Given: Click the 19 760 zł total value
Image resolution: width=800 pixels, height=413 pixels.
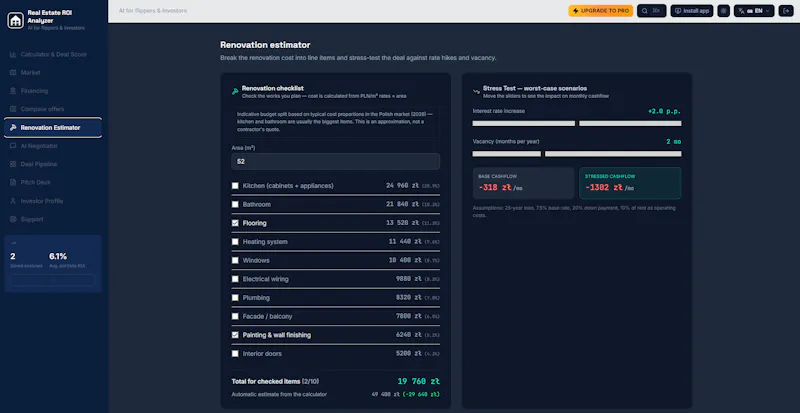Looking at the screenshot, I should tap(418, 381).
